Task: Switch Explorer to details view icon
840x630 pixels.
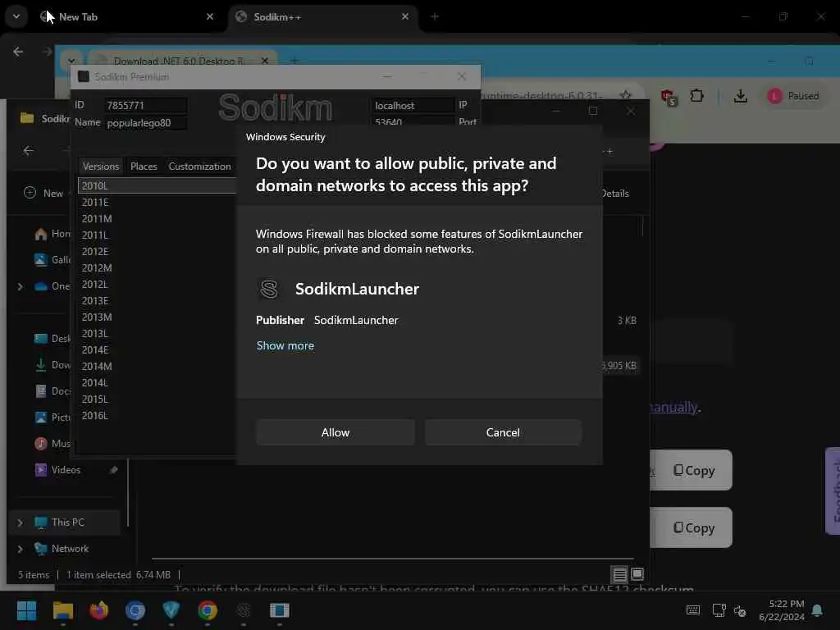Action: pyautogui.click(x=619, y=575)
